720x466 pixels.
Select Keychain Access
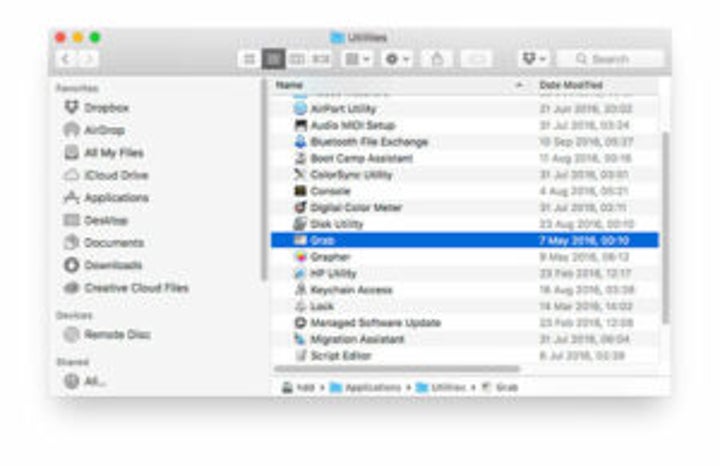[x=464, y=290]
